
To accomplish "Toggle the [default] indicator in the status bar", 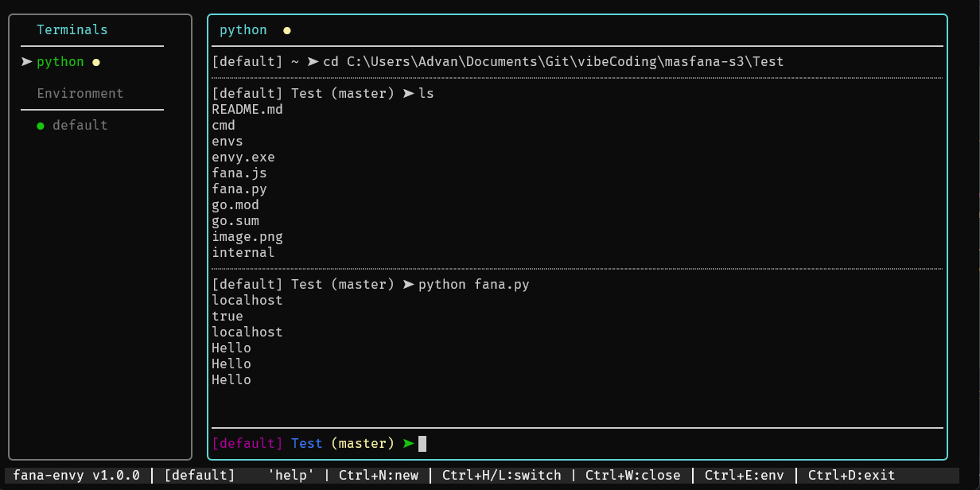I will pos(199,475).
